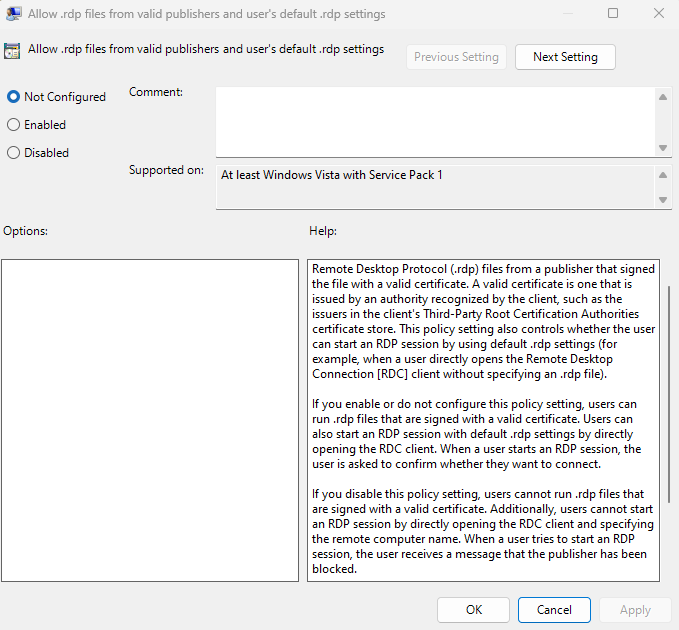
Task: Click the Previous Setting button
Action: tap(456, 57)
